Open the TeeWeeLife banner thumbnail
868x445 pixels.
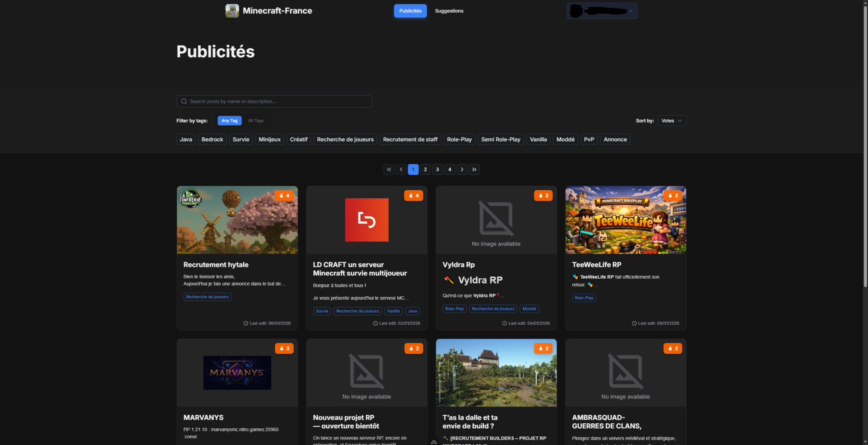(625, 220)
